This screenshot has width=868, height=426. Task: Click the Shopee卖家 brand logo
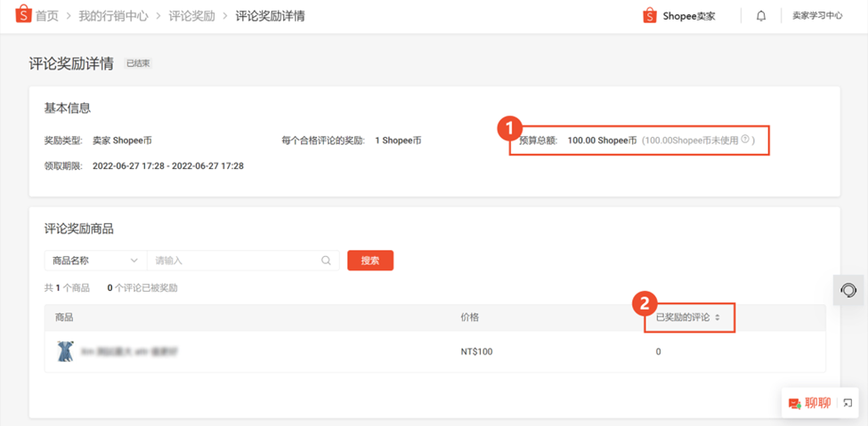click(x=678, y=16)
